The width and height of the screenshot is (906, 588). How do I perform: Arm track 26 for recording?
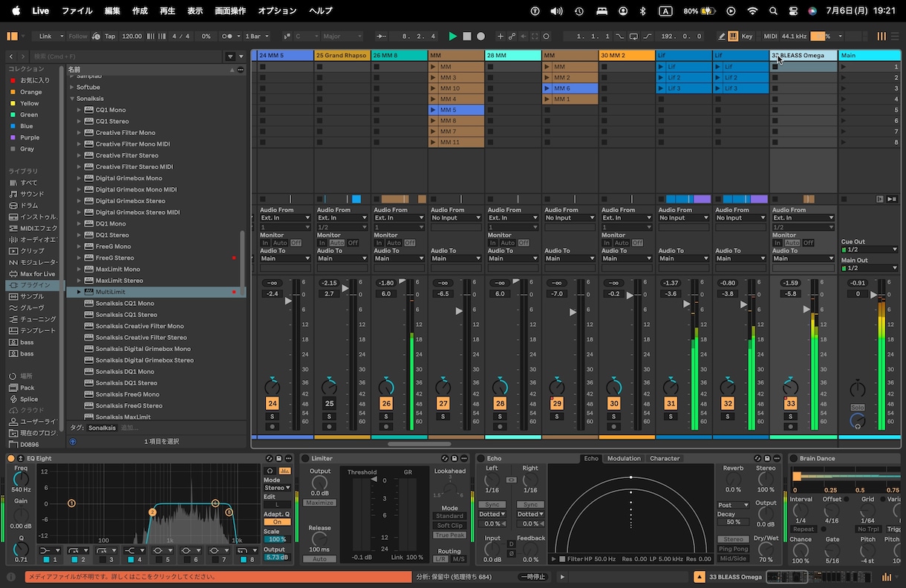(386, 427)
